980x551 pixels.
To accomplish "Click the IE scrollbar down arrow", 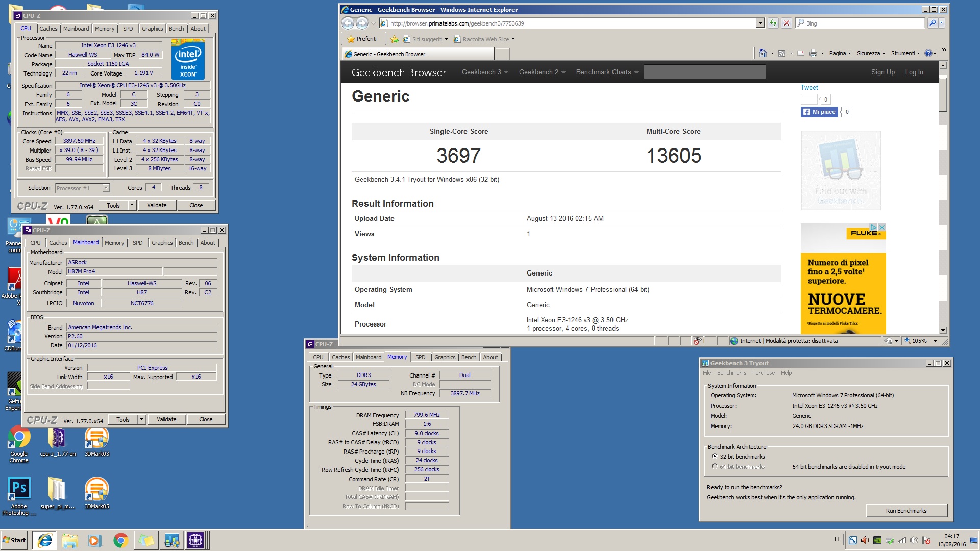I will click(943, 330).
